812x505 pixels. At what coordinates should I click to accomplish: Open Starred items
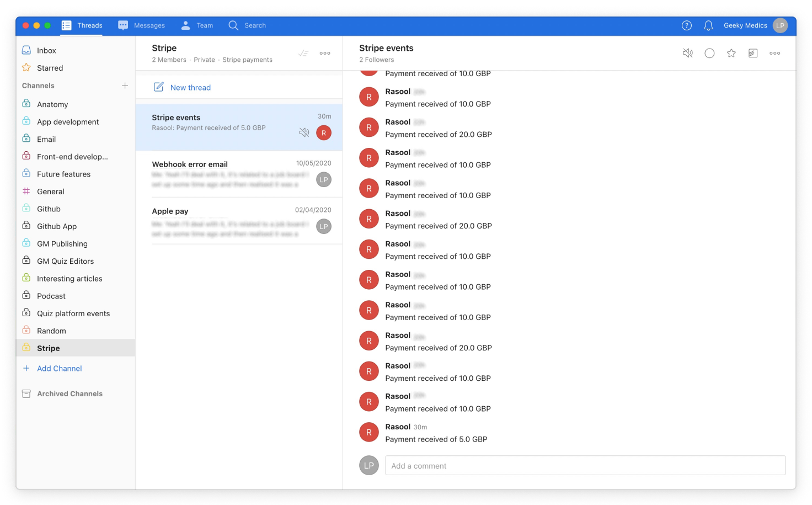76,68
